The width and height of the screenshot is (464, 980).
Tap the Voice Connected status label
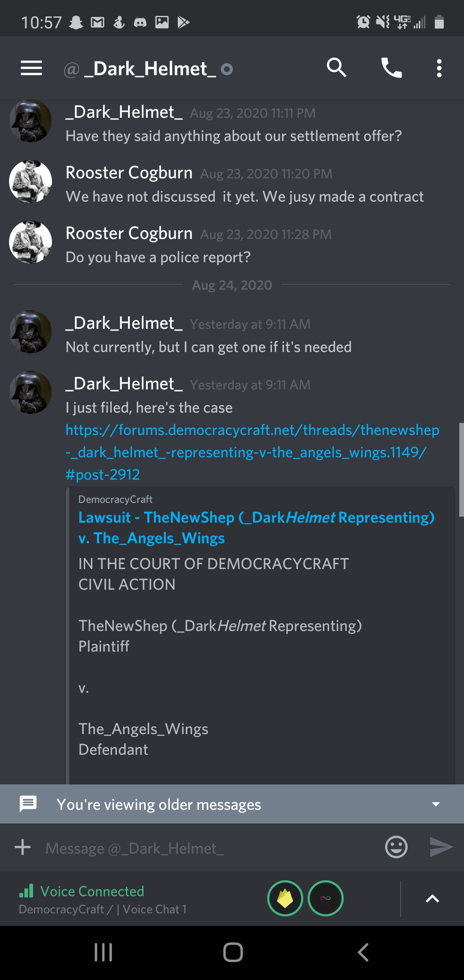(92, 891)
